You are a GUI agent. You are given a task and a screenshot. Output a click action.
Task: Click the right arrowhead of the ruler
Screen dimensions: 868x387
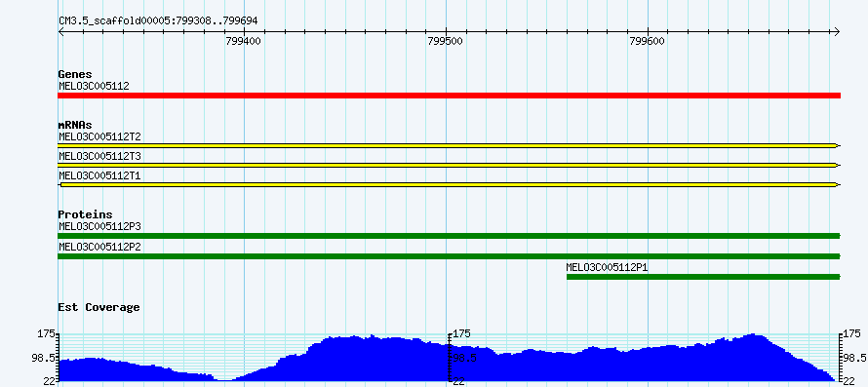(837, 31)
